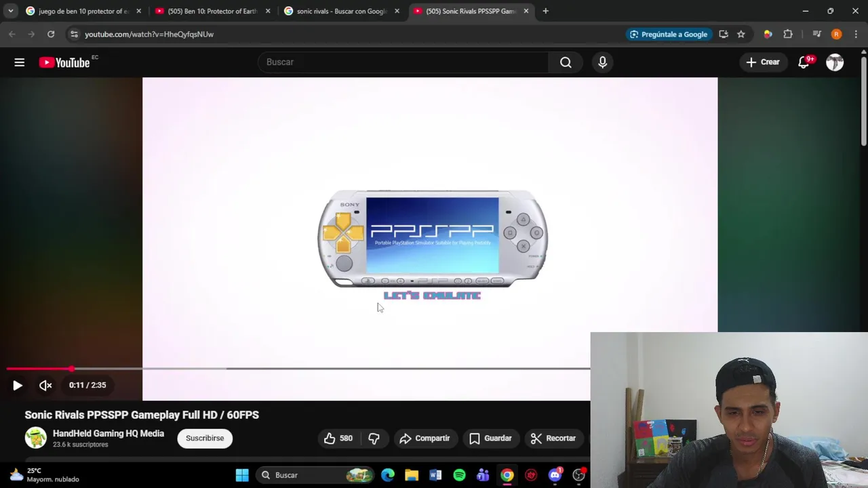Click the HandHeld Gaming channel avatar
Viewport: 868px width, 488px height.
point(36,438)
